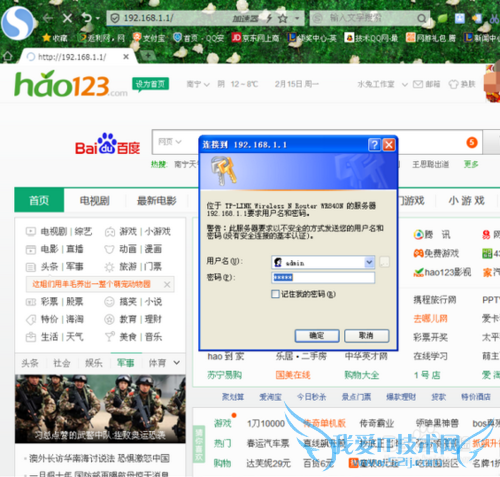500x477 pixels.
Task: Open a new tab with plus button
Action: click(x=148, y=56)
